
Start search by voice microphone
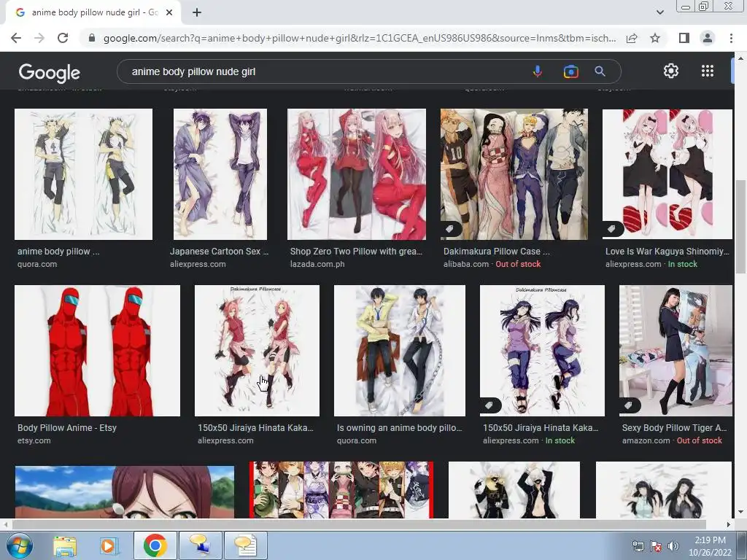point(538,71)
